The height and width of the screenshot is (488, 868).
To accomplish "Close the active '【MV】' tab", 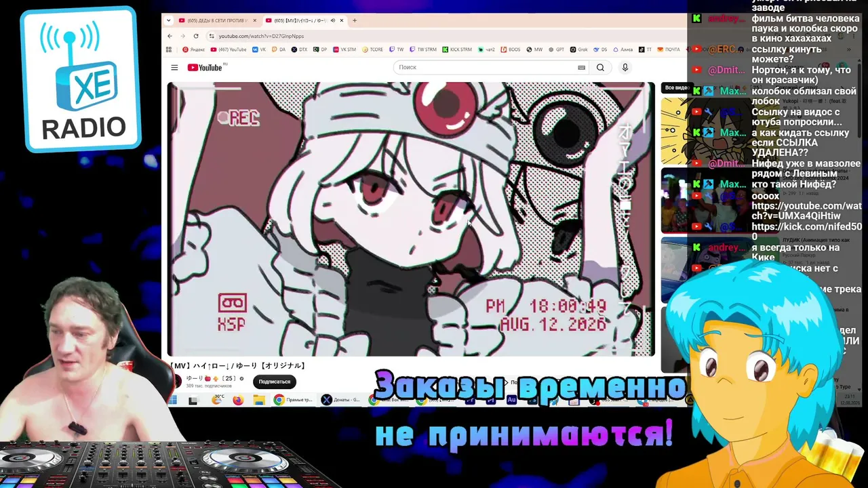I will point(342,20).
